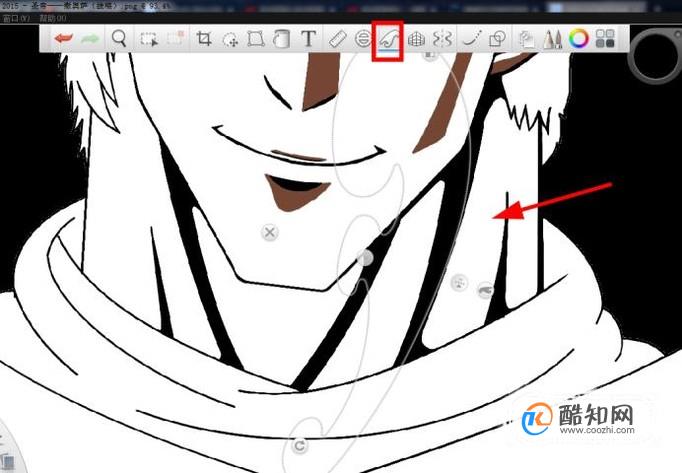Click the French curve move handle
The image size is (682, 473).
[x=459, y=282]
